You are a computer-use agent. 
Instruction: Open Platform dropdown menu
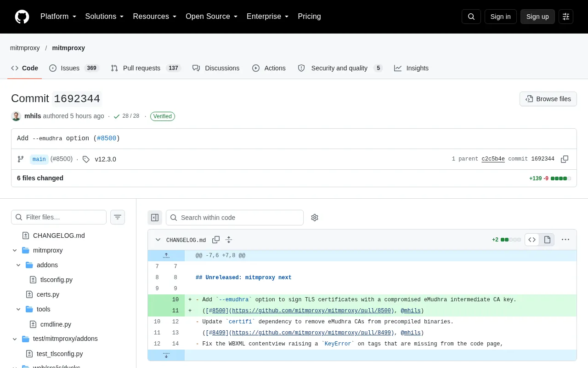click(58, 17)
